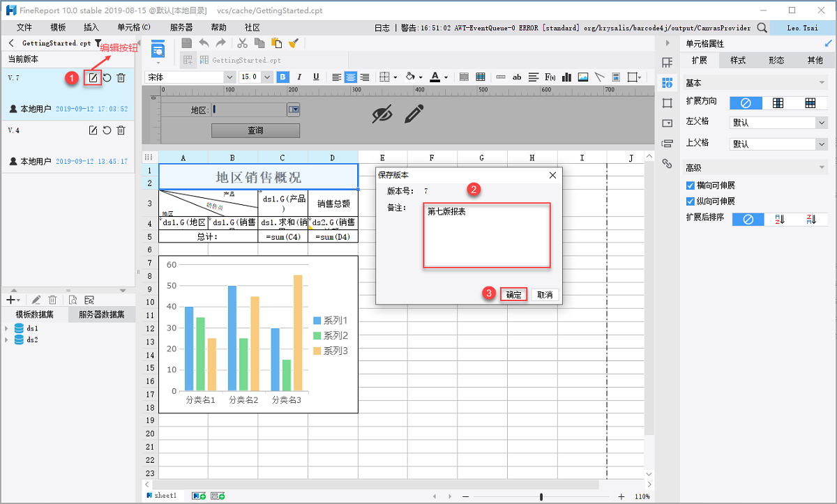
Task: Insert formula with the F(x) icon
Action: tap(550, 77)
